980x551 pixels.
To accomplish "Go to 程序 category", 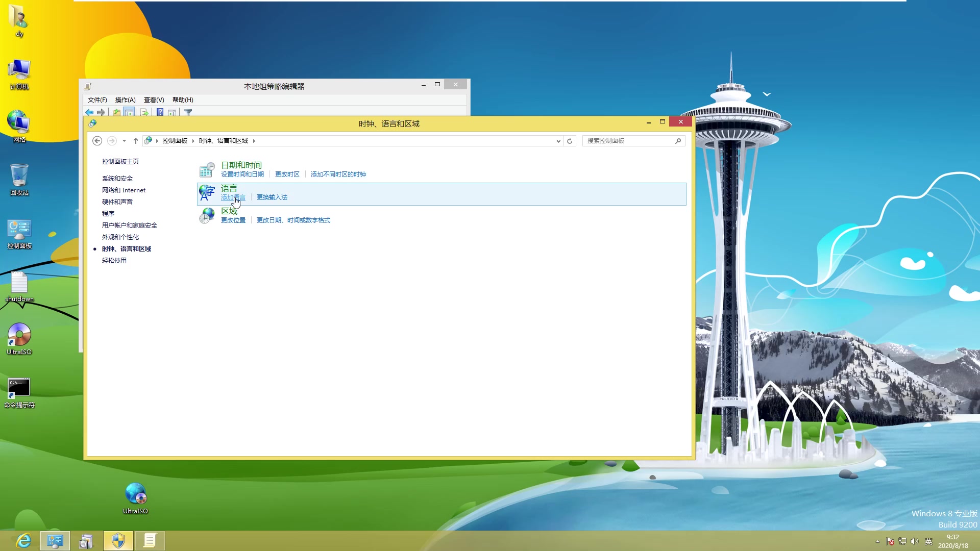I will click(x=108, y=214).
